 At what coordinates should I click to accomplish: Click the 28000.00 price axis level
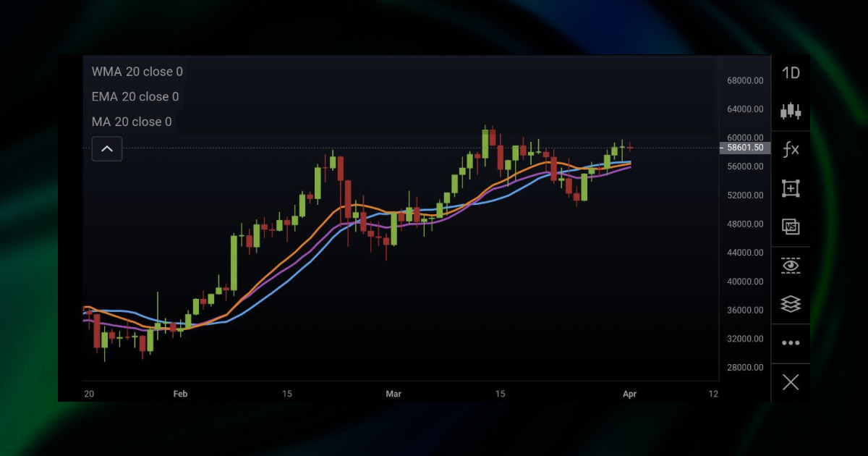click(x=745, y=367)
